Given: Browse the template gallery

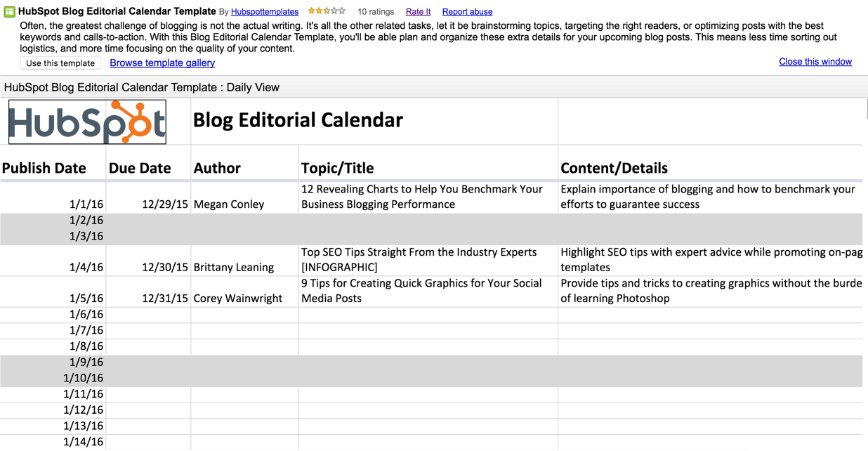Looking at the screenshot, I should (x=162, y=63).
